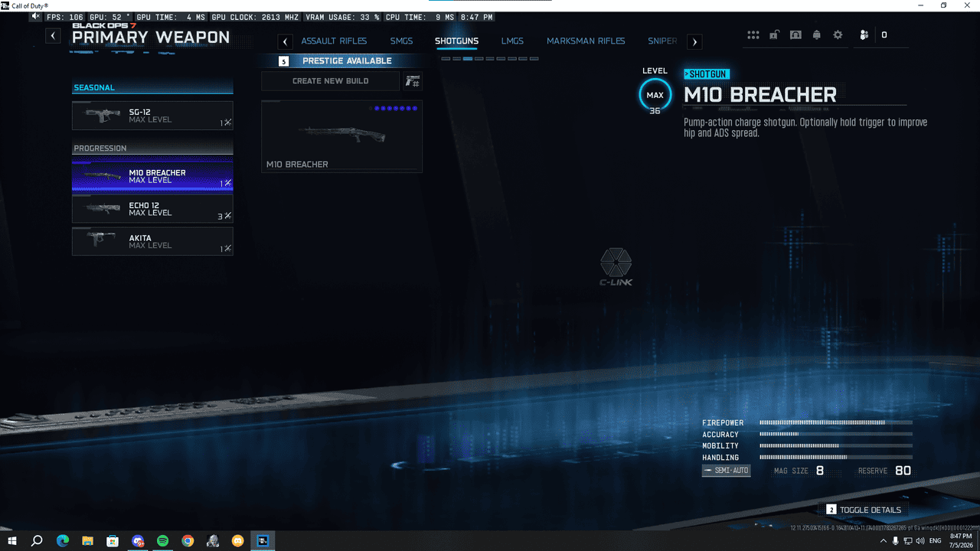Open the social friends icon
The height and width of the screenshot is (551, 980).
click(x=864, y=35)
